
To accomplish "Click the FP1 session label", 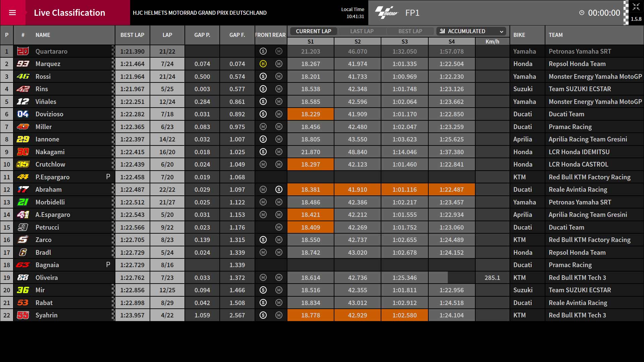I will (x=412, y=13).
